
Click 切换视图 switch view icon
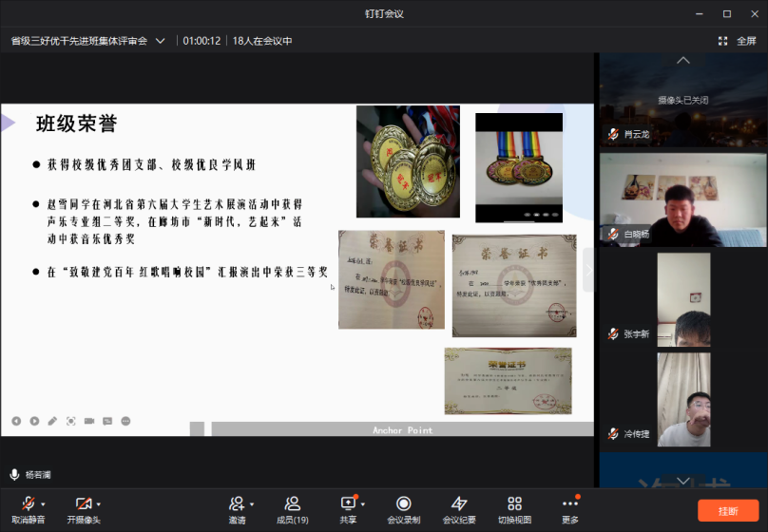pyautogui.click(x=514, y=509)
